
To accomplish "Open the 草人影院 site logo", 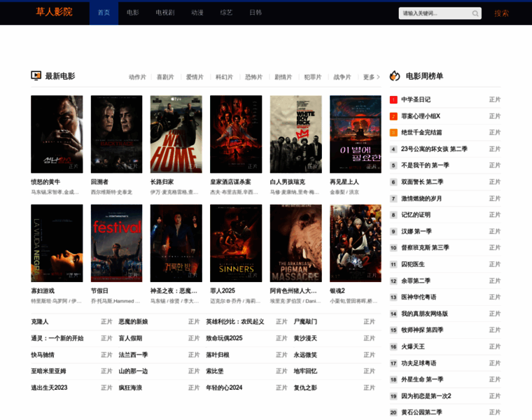I will [x=55, y=12].
